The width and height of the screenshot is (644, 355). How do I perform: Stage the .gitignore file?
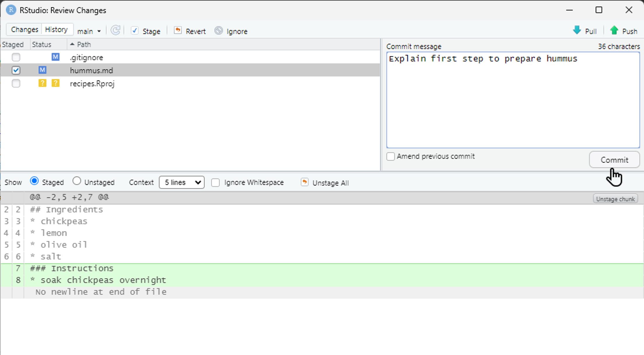[x=16, y=57]
